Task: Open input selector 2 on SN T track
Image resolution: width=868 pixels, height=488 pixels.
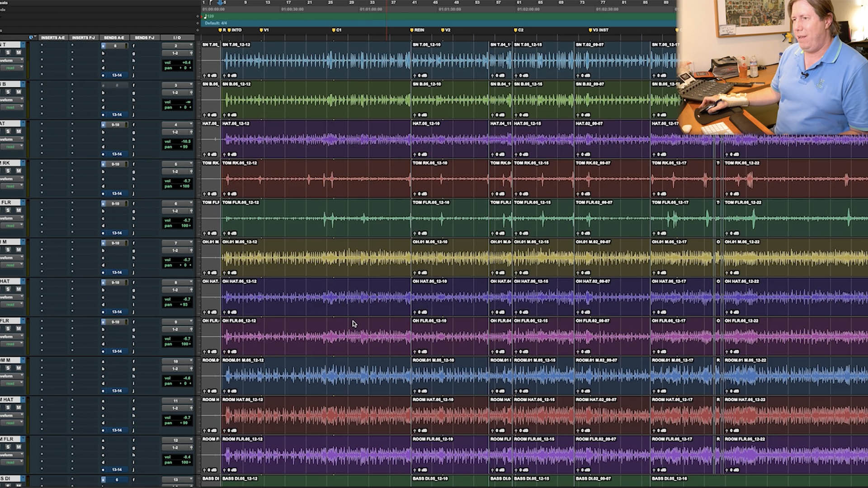Action: 177,46
